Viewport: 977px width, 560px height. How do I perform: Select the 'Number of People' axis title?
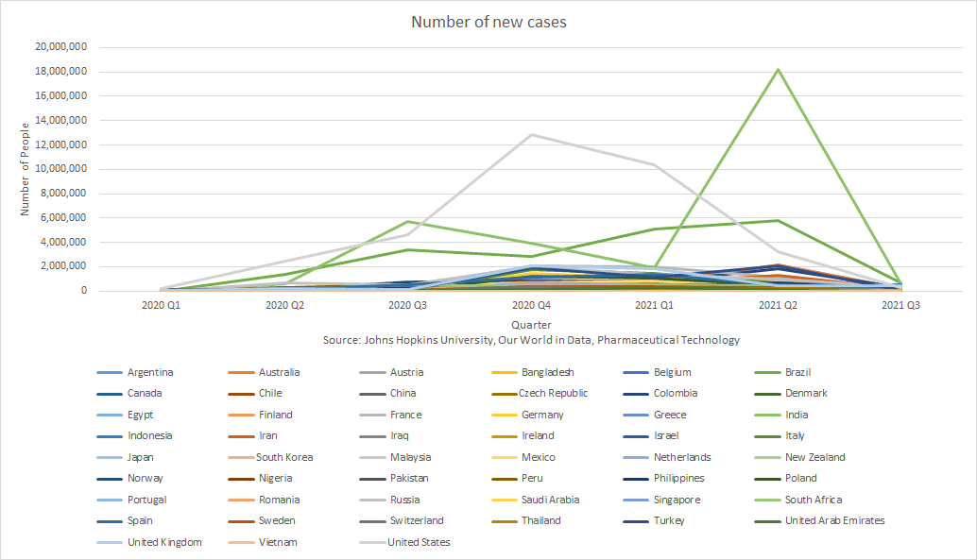tap(26, 168)
